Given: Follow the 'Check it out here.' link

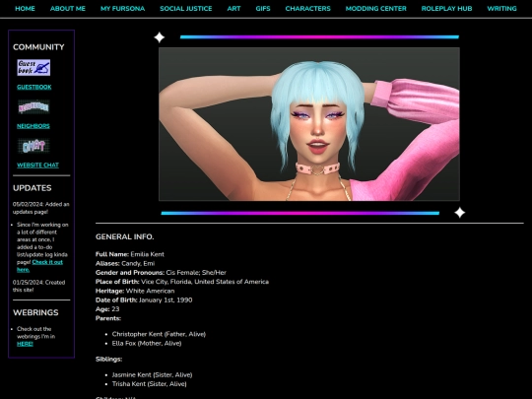Looking at the screenshot, I should point(39,266).
